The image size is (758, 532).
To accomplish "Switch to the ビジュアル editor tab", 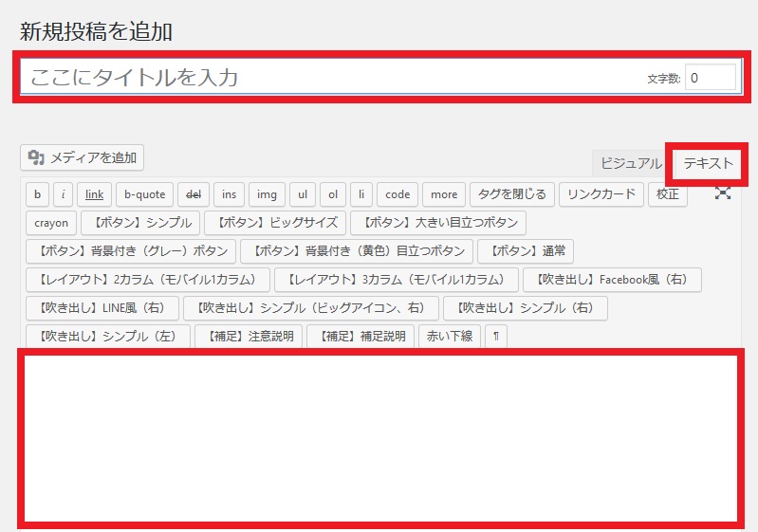I will (630, 163).
